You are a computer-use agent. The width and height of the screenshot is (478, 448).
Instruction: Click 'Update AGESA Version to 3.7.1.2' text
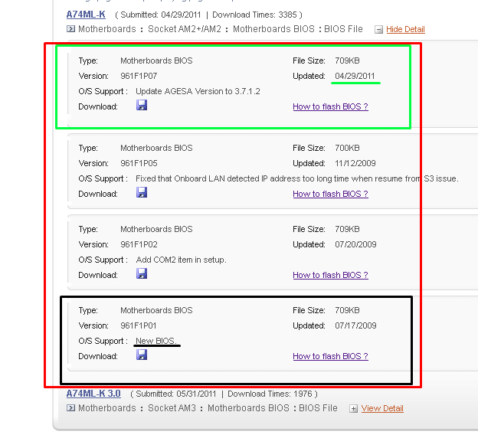198,91
